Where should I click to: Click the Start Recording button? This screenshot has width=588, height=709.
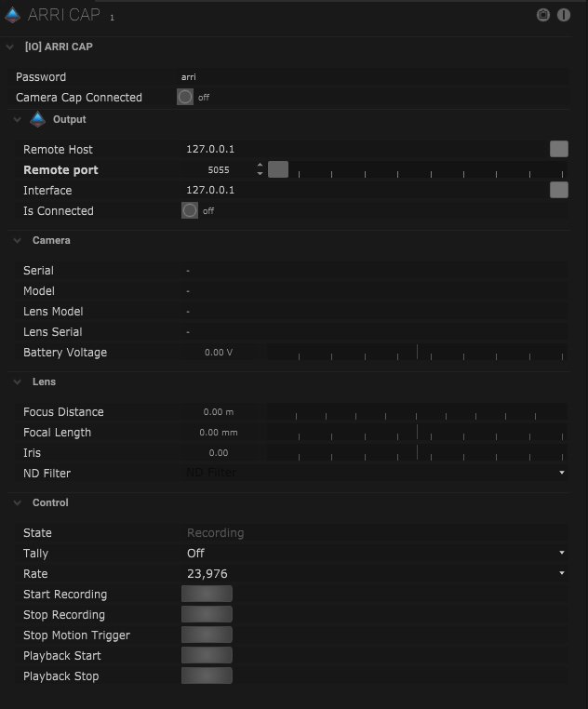pyautogui.click(x=207, y=594)
